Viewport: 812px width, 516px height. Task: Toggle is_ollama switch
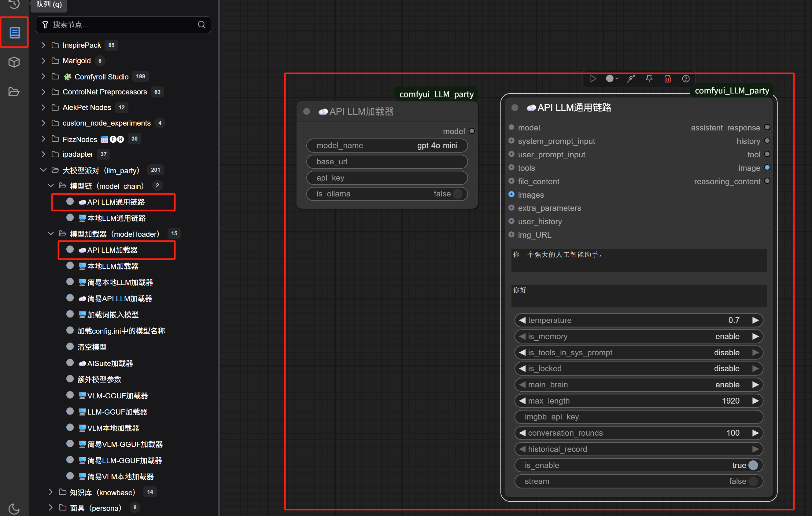tap(458, 194)
